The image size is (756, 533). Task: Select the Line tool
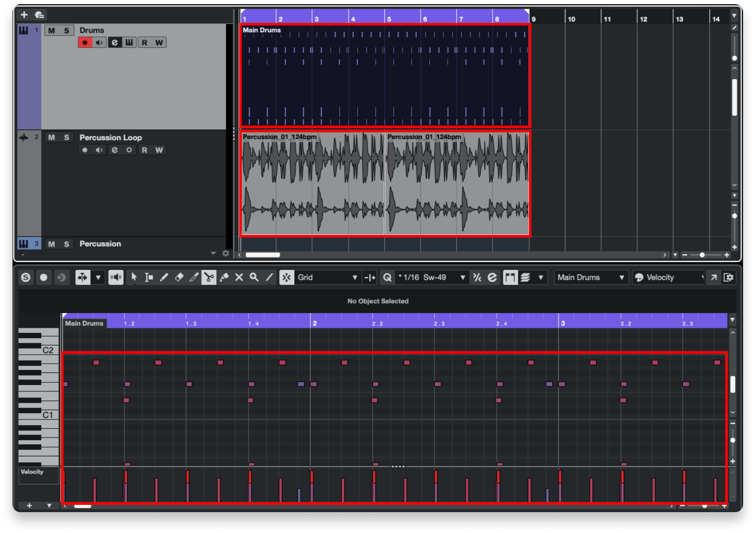(269, 277)
